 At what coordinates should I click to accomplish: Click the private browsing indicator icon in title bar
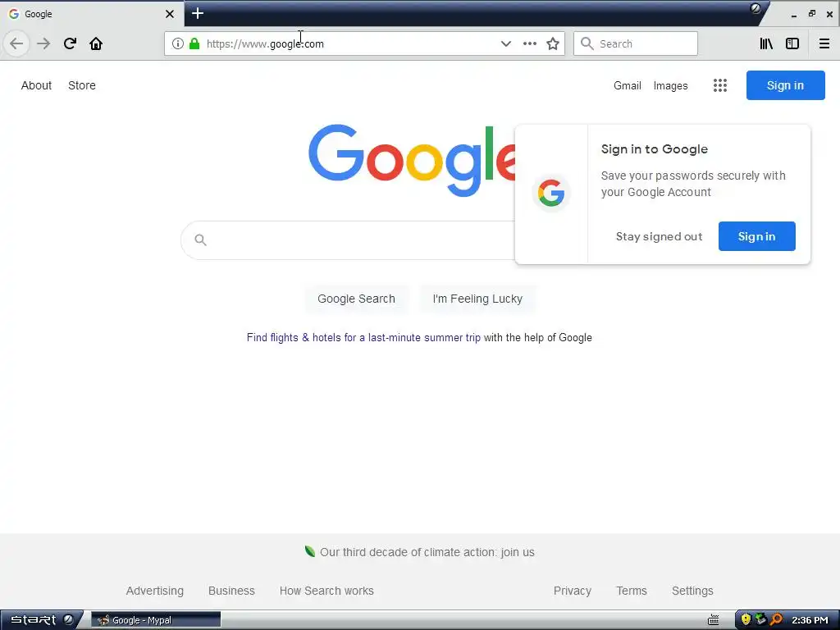pyautogui.click(x=756, y=8)
